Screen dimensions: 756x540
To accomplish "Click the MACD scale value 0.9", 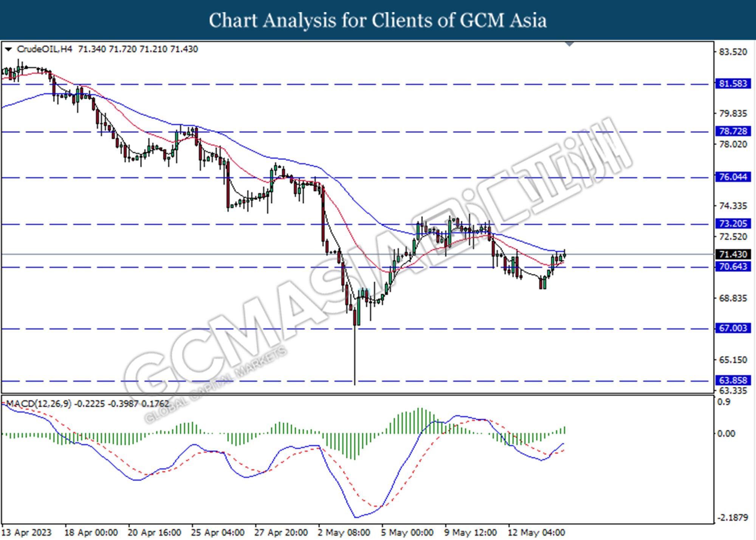I will (x=724, y=402).
